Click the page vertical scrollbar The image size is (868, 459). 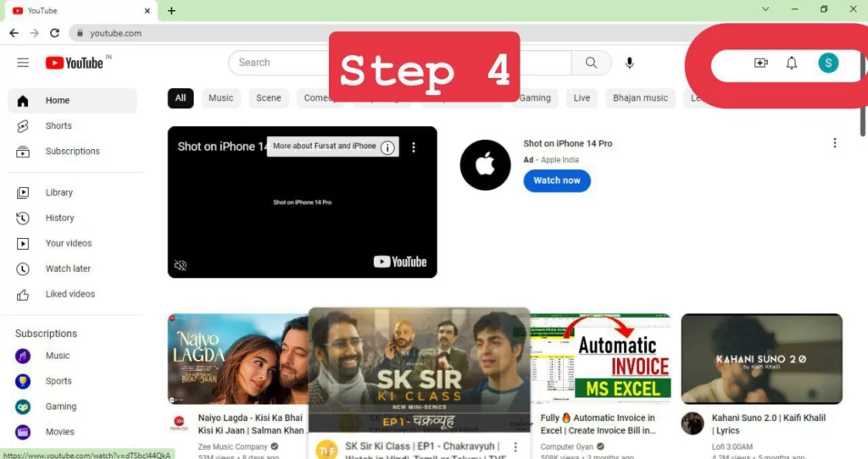[x=863, y=94]
